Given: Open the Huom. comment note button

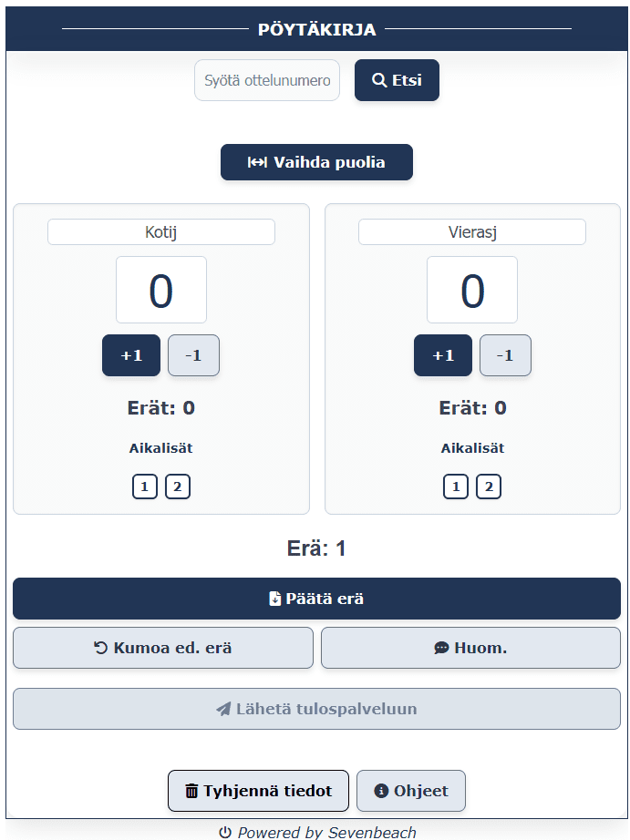Looking at the screenshot, I should 470,648.
